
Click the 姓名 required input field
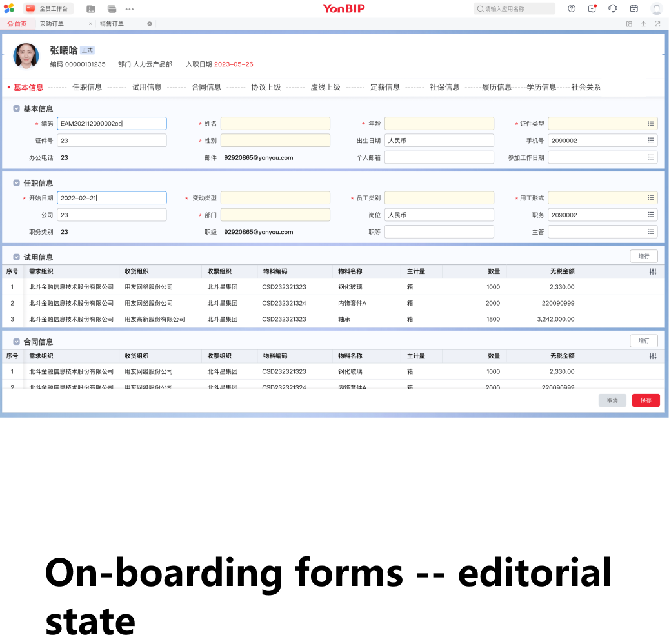[275, 124]
